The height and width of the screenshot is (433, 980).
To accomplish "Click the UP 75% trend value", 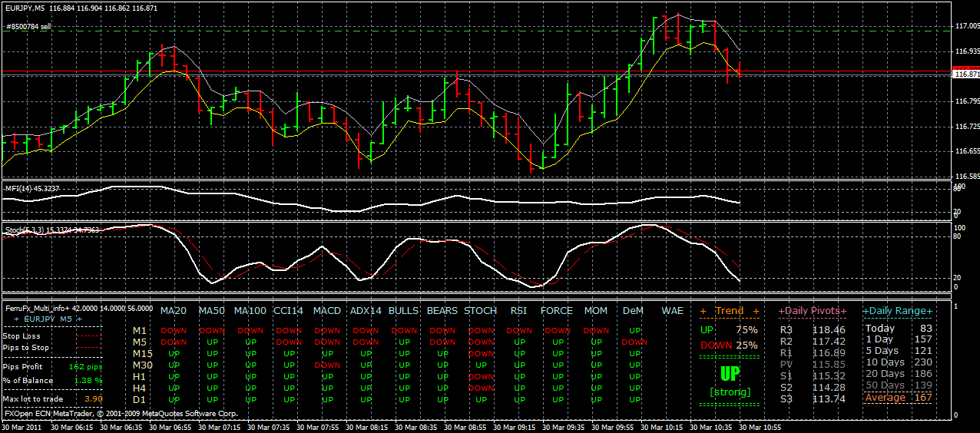I will (729, 329).
